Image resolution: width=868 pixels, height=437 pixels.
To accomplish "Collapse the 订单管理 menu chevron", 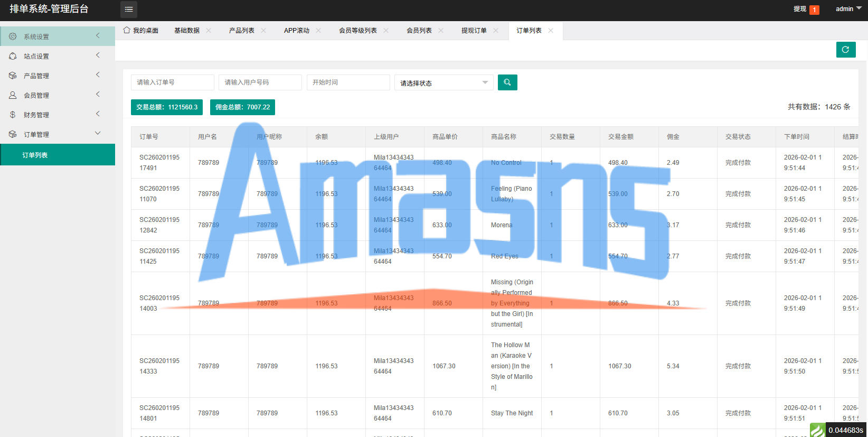I will click(98, 133).
